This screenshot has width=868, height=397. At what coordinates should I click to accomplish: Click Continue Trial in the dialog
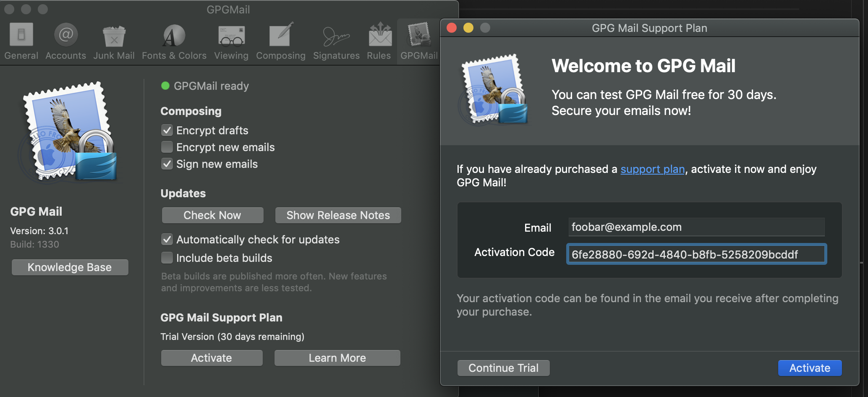tap(503, 368)
